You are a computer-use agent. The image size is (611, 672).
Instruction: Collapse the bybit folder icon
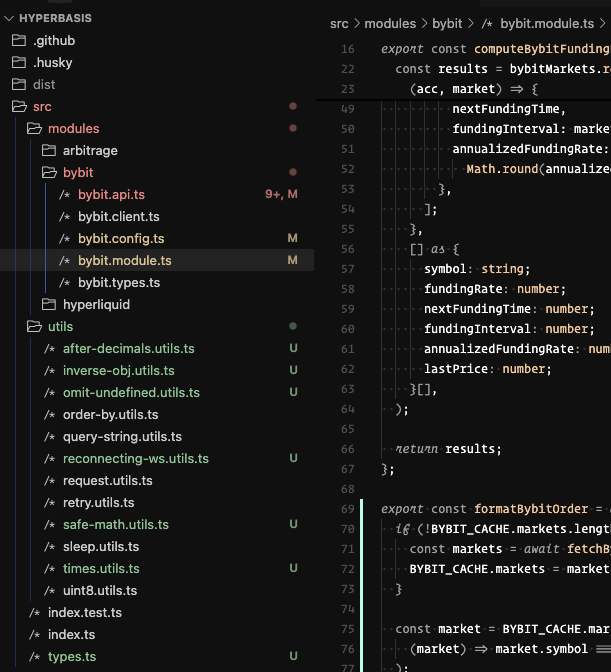49,172
